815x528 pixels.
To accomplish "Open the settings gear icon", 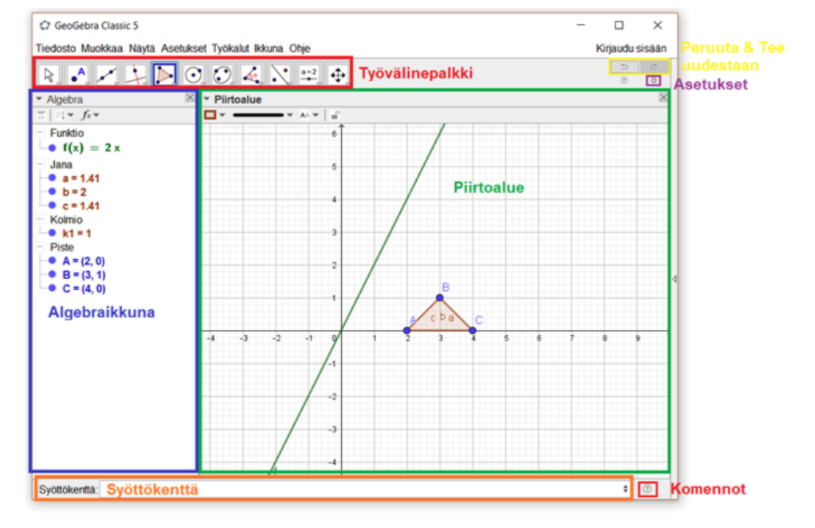I will (653, 81).
